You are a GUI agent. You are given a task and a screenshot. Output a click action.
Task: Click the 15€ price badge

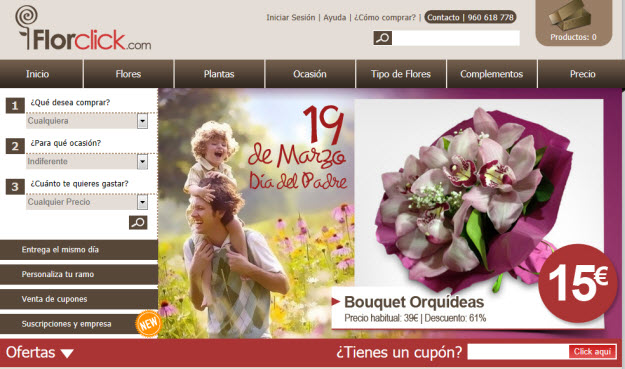[x=578, y=283]
